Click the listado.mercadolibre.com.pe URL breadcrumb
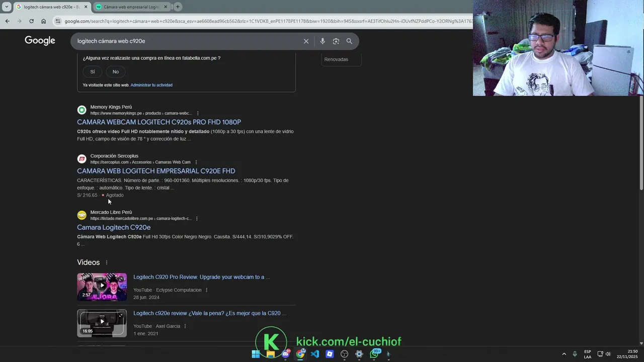Screen dimensions: 644x362 tap(141, 219)
